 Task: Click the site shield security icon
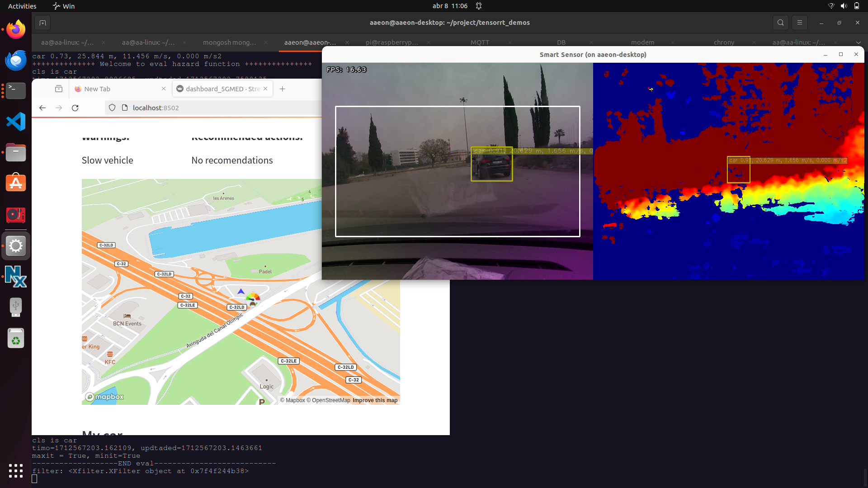point(112,108)
